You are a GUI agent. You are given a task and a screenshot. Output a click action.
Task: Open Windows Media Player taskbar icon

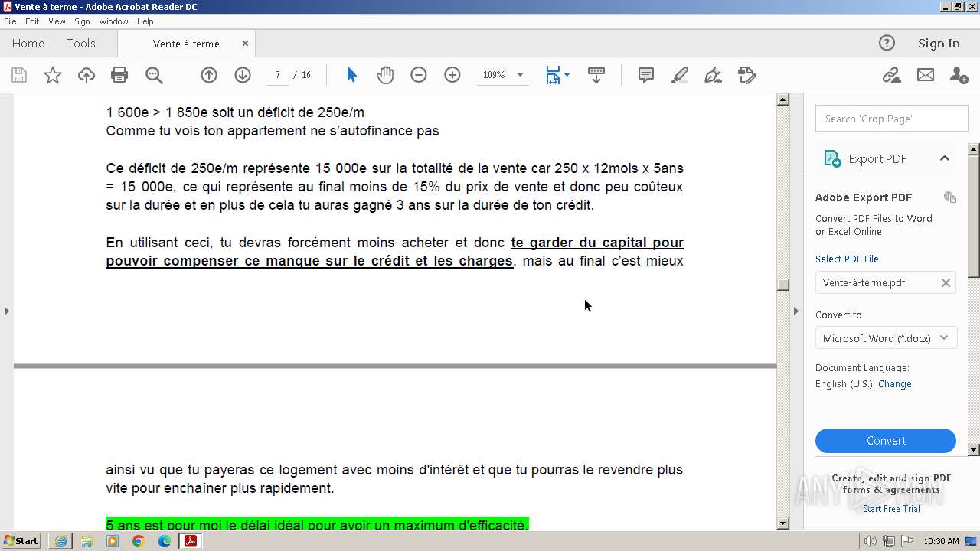point(113,541)
